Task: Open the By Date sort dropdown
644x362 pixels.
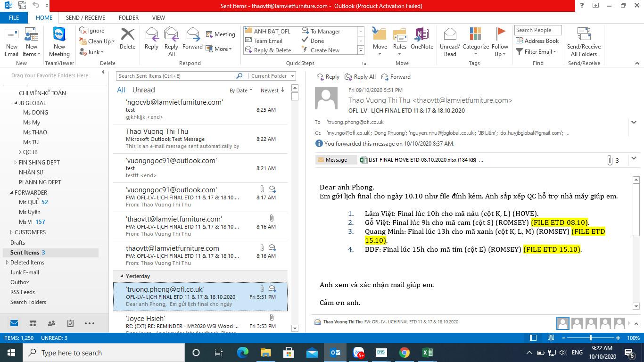Action: click(241, 90)
